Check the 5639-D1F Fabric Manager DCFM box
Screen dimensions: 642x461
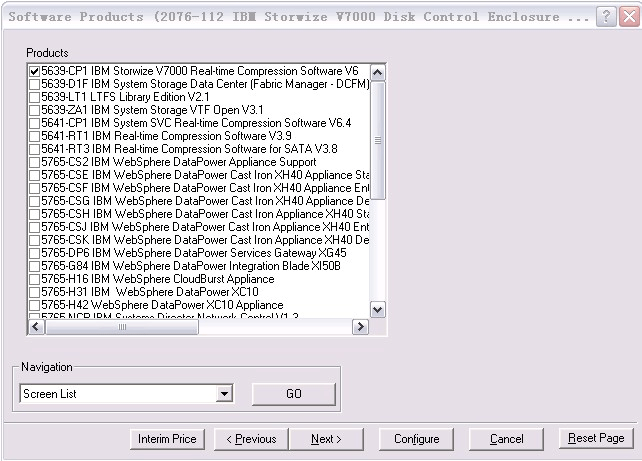point(34,84)
